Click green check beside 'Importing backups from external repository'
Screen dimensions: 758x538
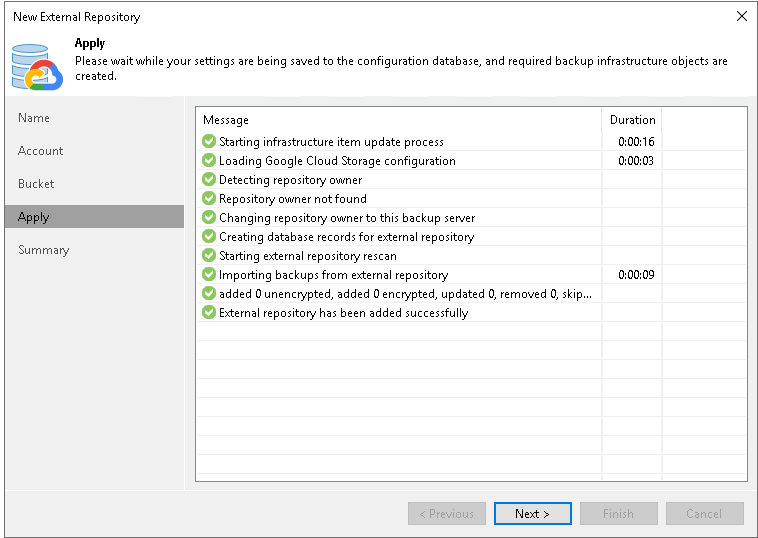point(209,275)
